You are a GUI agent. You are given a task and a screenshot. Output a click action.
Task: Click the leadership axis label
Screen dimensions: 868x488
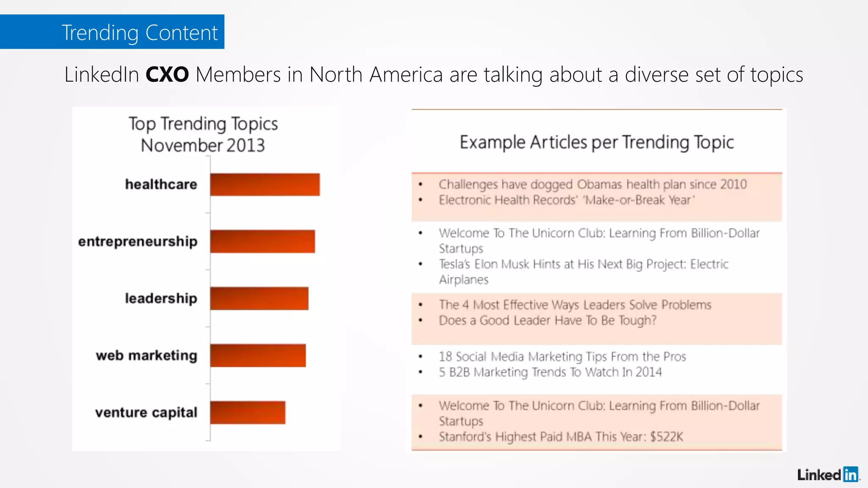pos(161,298)
